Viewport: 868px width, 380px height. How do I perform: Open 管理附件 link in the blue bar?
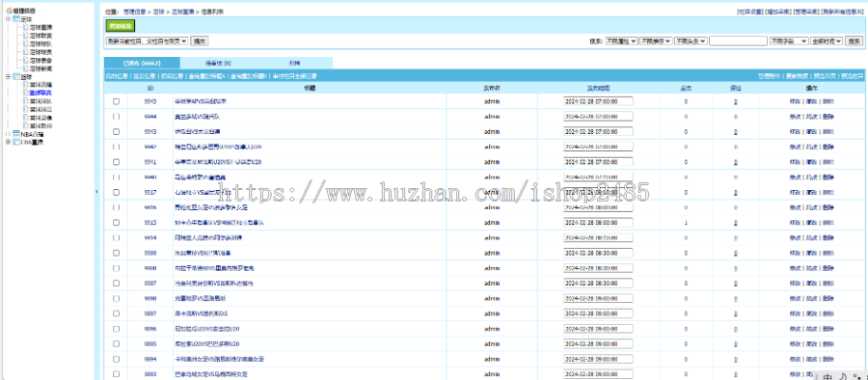[770, 76]
